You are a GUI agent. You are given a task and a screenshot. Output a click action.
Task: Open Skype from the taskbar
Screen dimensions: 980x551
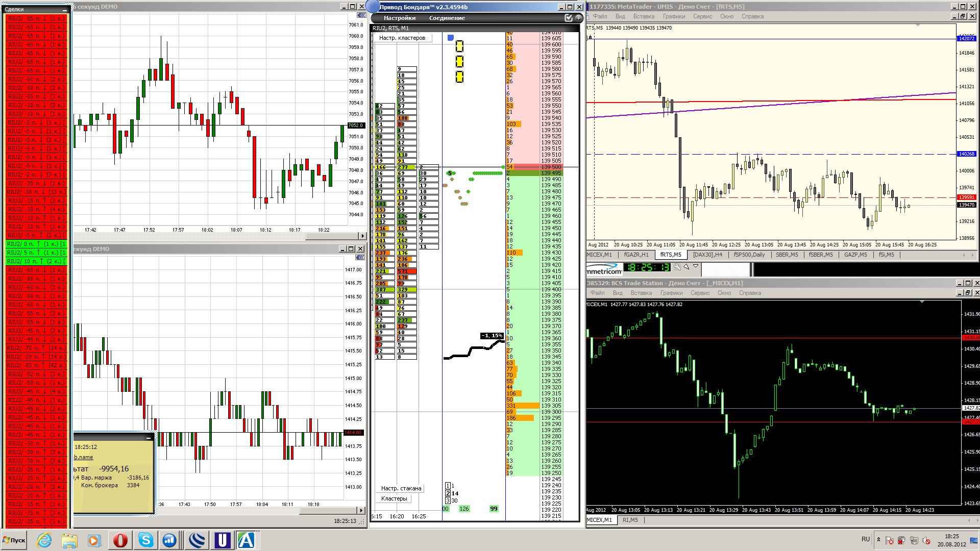tap(146, 540)
